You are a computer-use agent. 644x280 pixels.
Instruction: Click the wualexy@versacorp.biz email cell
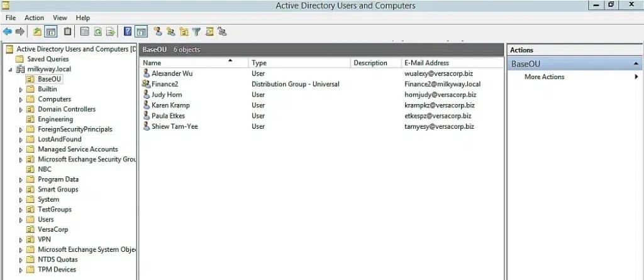(x=438, y=73)
